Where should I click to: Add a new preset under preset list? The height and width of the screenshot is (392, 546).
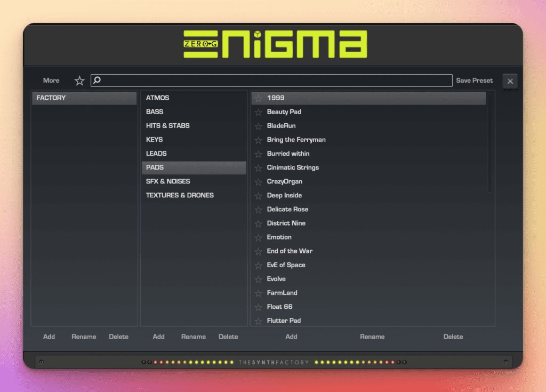(292, 337)
